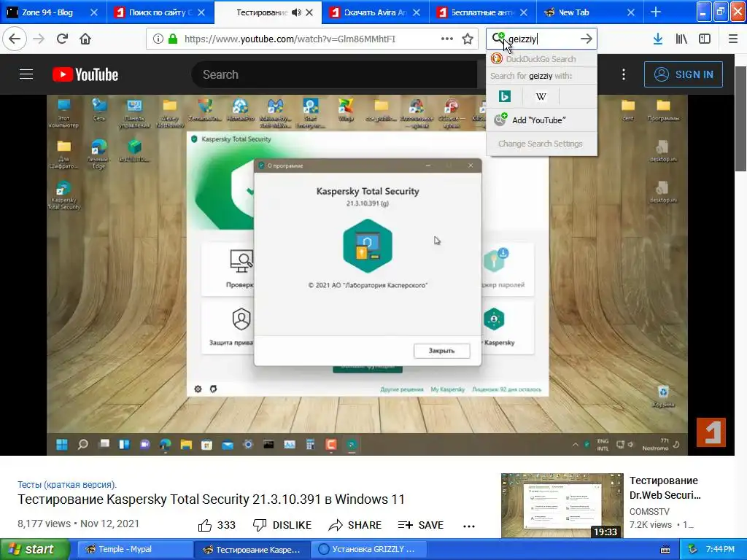Open Dr.Web Security suggested video thumbnail
747x560 pixels.
[x=562, y=506]
